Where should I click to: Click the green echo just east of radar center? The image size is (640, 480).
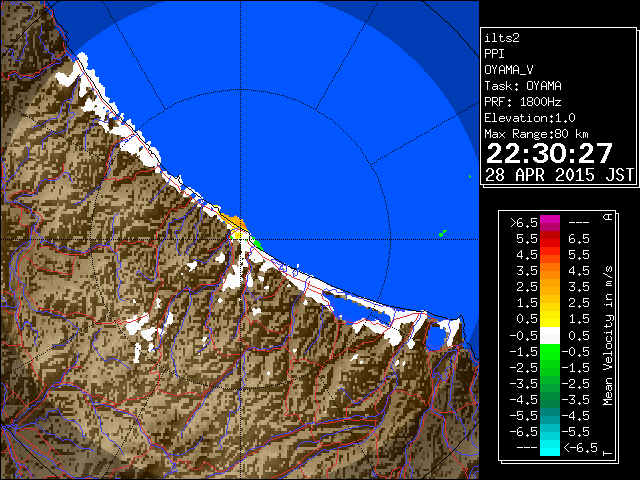257,244
